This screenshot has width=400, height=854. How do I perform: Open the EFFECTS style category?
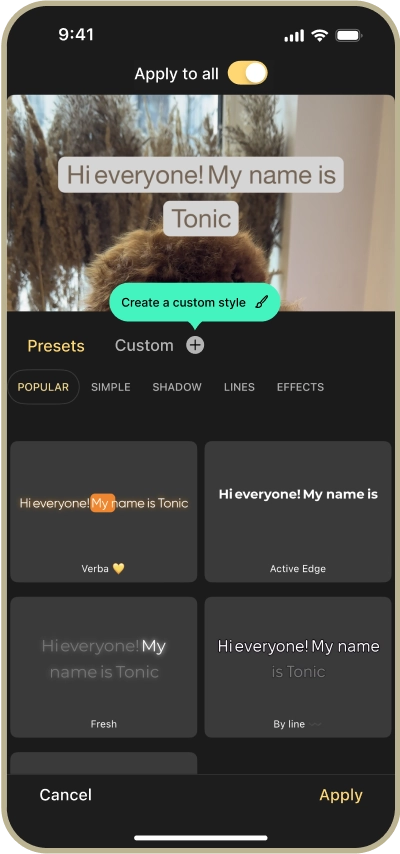(x=300, y=387)
